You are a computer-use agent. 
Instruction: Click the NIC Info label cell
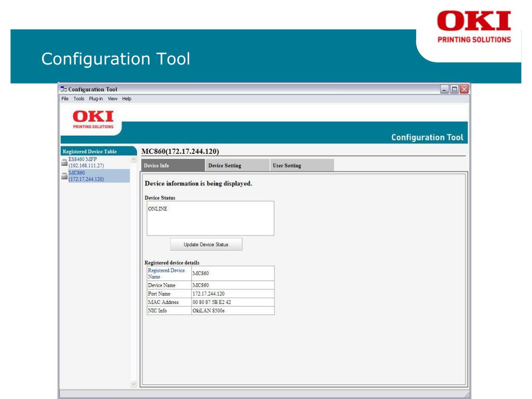pyautogui.click(x=169, y=311)
